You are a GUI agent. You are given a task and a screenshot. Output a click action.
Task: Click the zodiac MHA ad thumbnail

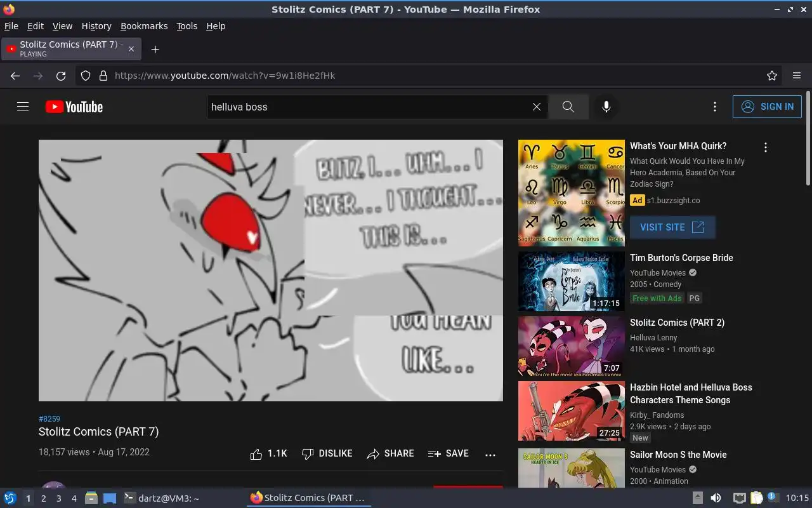tap(572, 193)
